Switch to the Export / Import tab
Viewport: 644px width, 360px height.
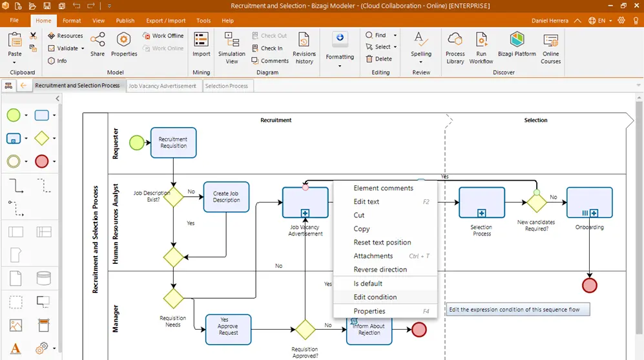click(166, 21)
